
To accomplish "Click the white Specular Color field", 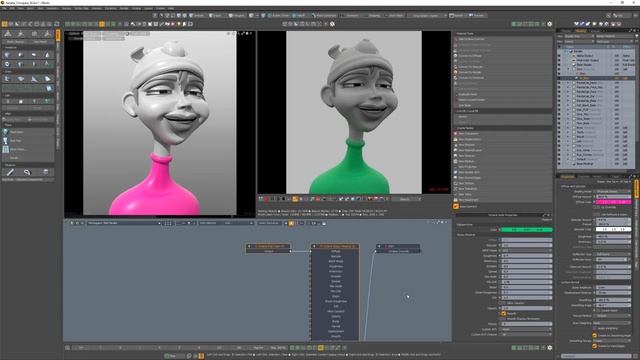I will point(613,229).
